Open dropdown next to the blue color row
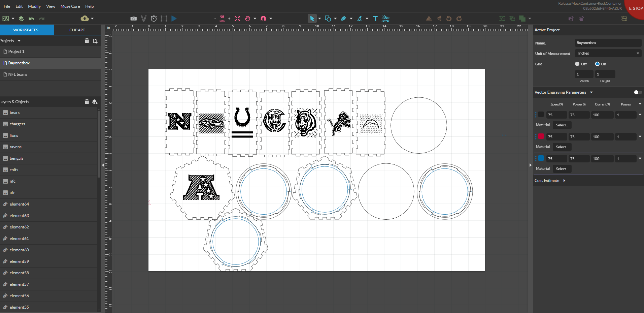This screenshot has width=644, height=313. (x=640, y=158)
